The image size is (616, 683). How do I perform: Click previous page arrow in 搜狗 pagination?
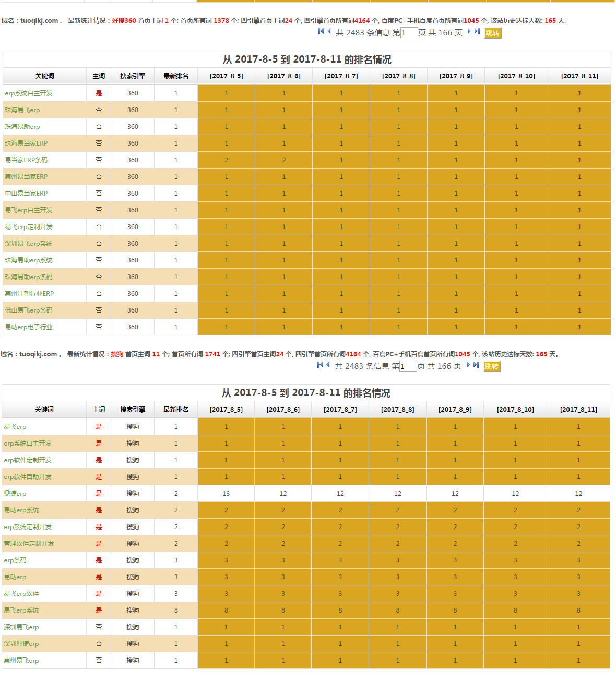point(328,365)
